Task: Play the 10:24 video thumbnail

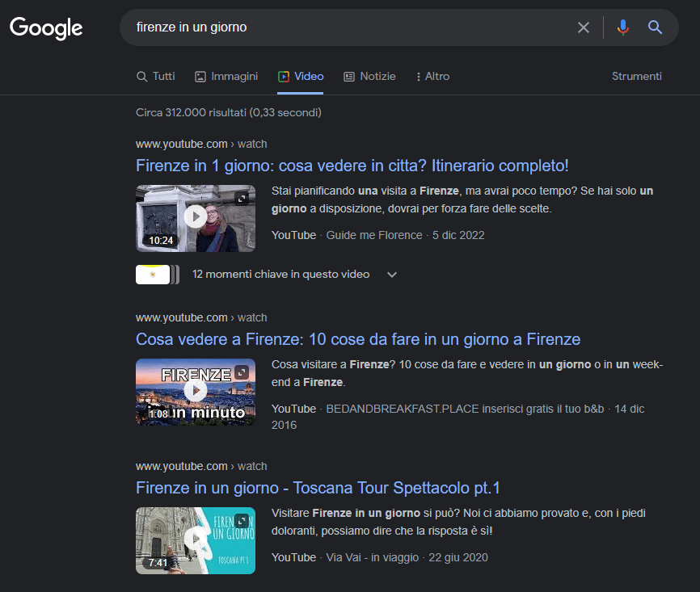Action: coord(196,218)
